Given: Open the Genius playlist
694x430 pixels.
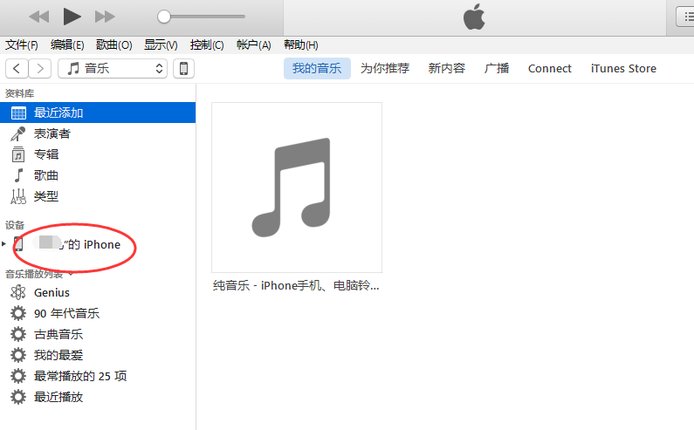Looking at the screenshot, I should pyautogui.click(x=51, y=293).
